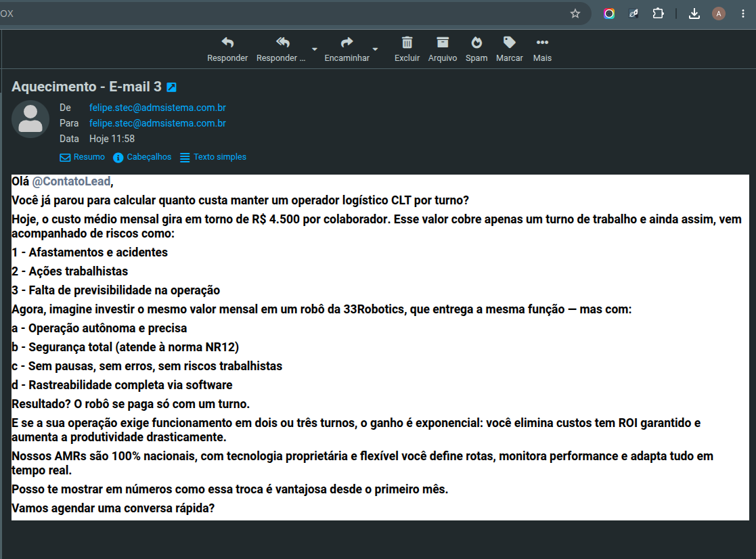Viewport: 756px width, 559px height.
Task: Click the sender avatar picture
Action: (30, 119)
